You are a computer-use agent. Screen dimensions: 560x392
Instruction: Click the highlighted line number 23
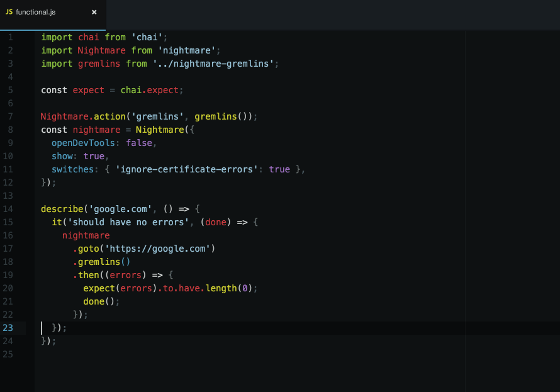tap(10, 328)
